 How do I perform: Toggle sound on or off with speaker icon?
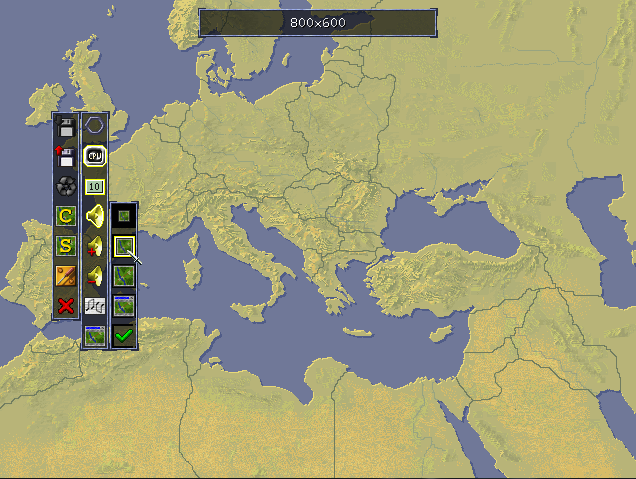(95, 216)
